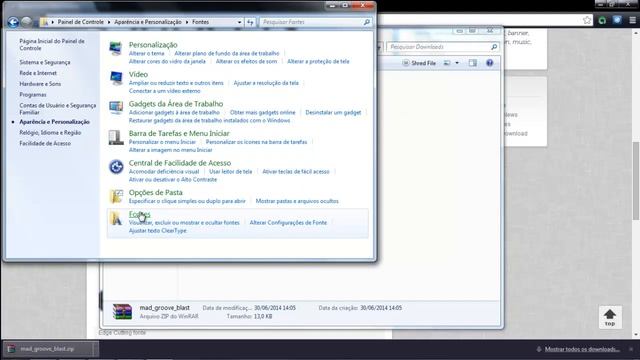Click Alterar cores do vidro da janela
The image size is (640, 360).
(x=167, y=61)
